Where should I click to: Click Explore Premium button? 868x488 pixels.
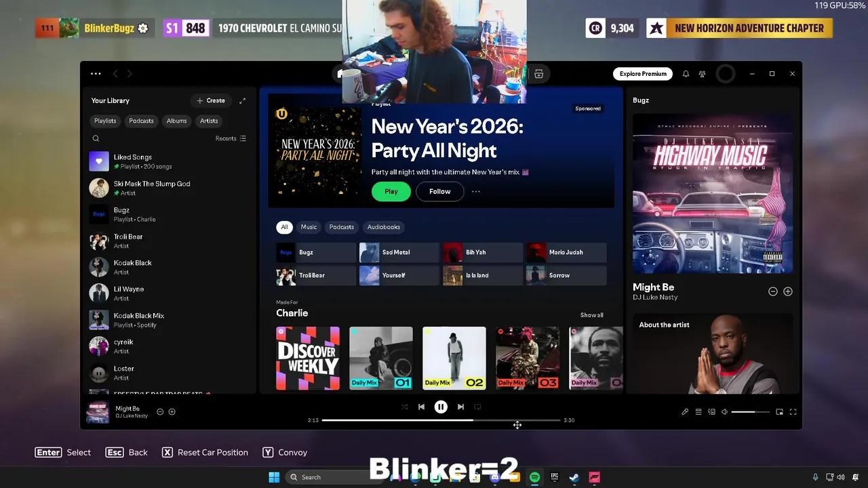click(x=643, y=74)
